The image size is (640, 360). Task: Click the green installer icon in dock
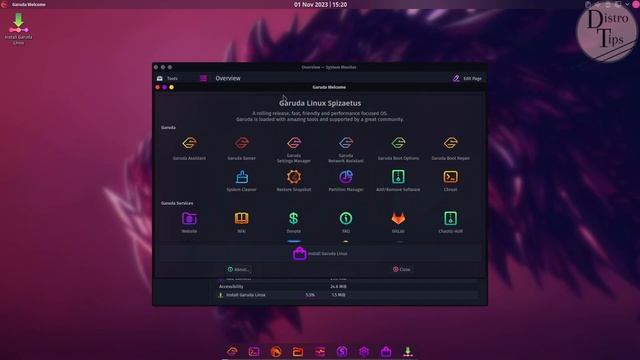coord(408,351)
